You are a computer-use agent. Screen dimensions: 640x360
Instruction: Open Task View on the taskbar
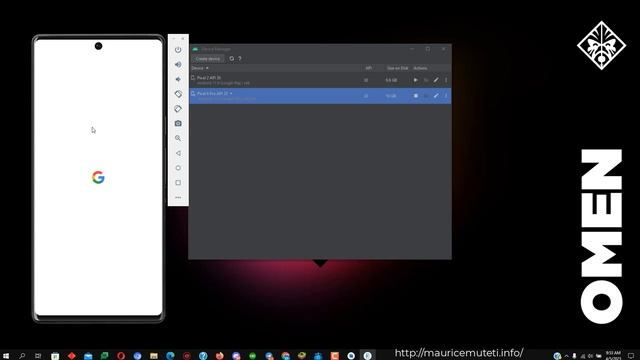pos(38,356)
